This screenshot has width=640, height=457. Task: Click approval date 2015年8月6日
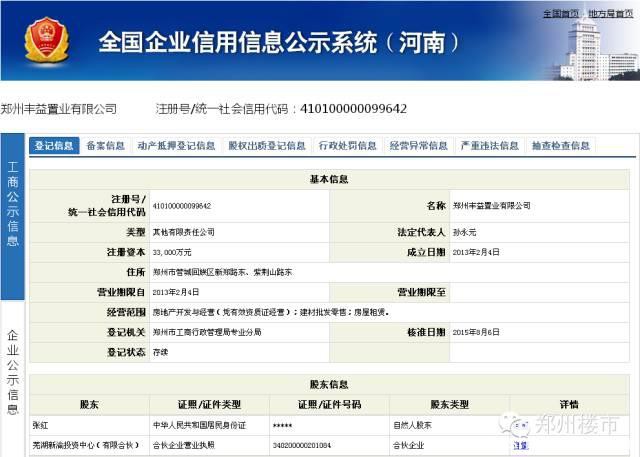(476, 332)
